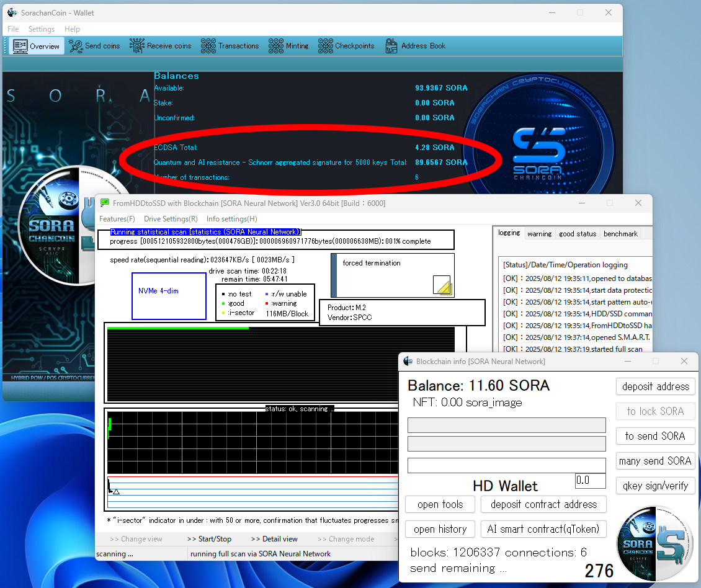Image resolution: width=701 pixels, height=588 pixels.
Task: Click the first gray field under NFT line
Action: pyautogui.click(x=507, y=425)
